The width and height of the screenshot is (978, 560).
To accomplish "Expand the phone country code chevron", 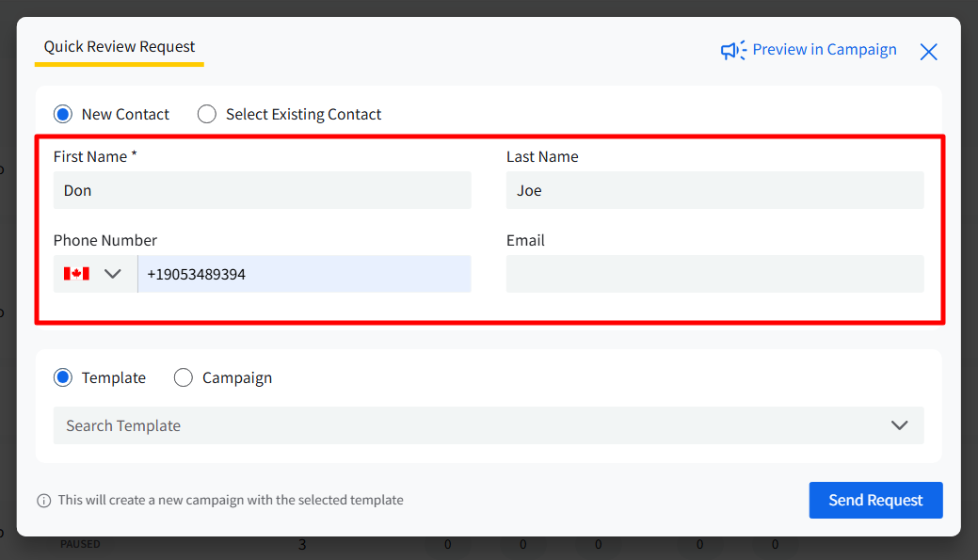I will click(113, 274).
